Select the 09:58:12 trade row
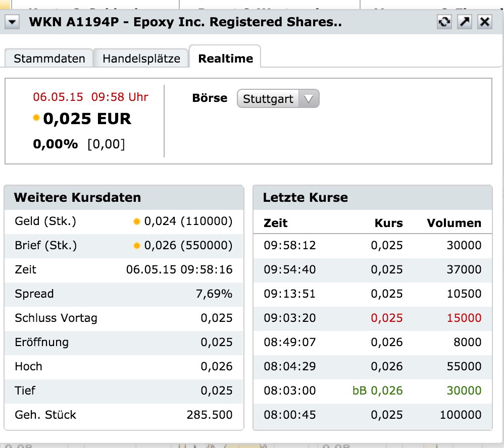The height and width of the screenshot is (448, 504). 372,246
